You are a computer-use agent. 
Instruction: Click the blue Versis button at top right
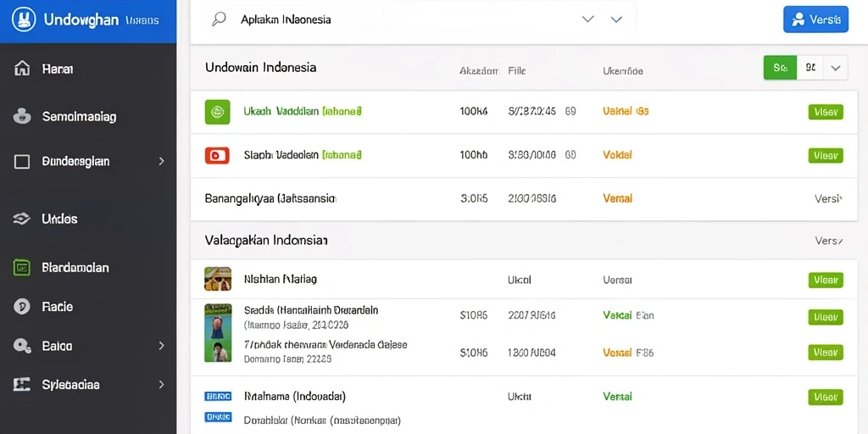(816, 20)
